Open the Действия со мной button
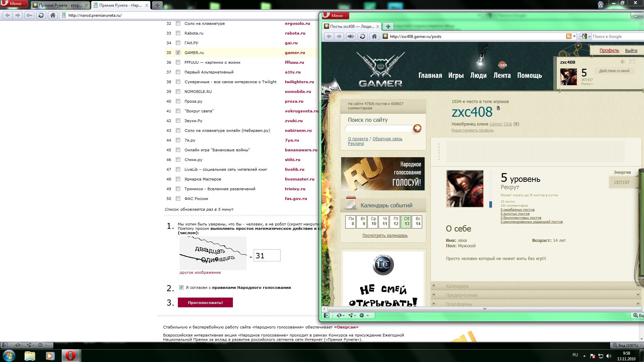The width and height of the screenshot is (644, 362). [x=614, y=71]
